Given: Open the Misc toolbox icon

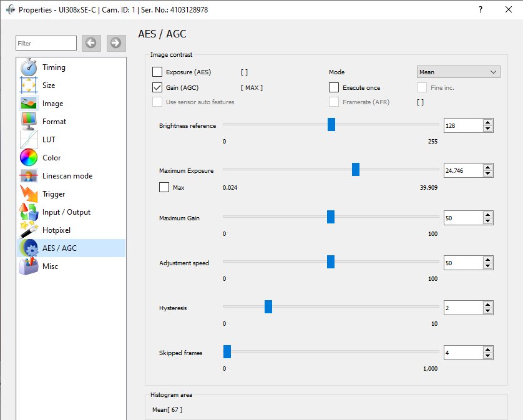Looking at the screenshot, I should tap(29, 266).
